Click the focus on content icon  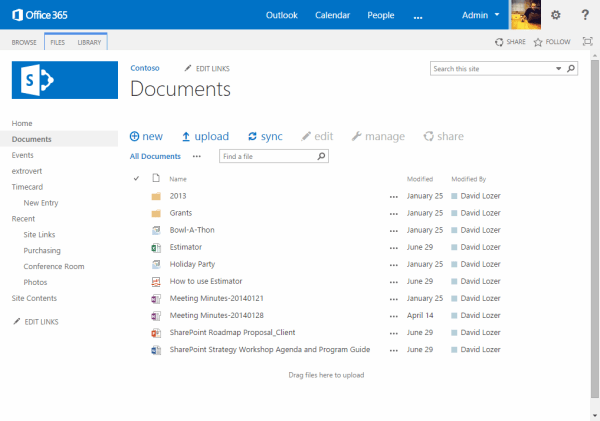click(587, 41)
